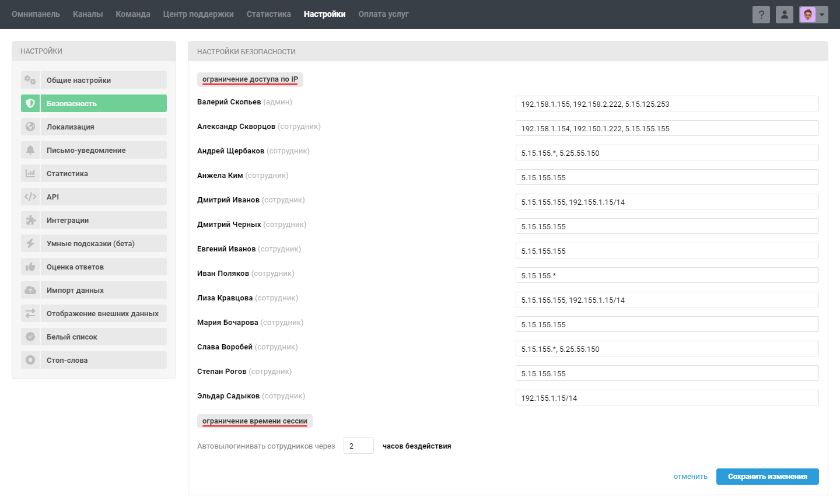Focus IP field for Евгений Иванов
Viewport: 840px width, 504px height.
click(667, 251)
